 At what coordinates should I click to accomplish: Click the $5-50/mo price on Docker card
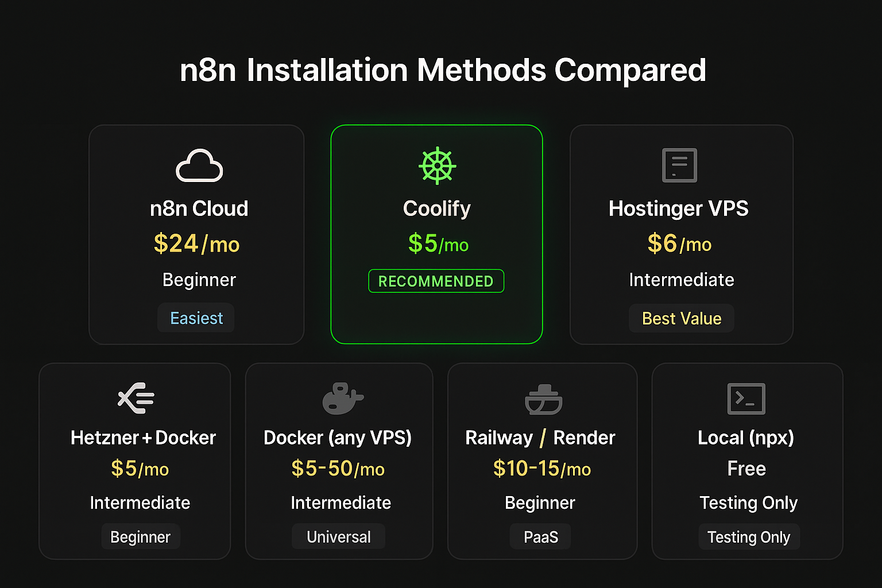(x=338, y=469)
